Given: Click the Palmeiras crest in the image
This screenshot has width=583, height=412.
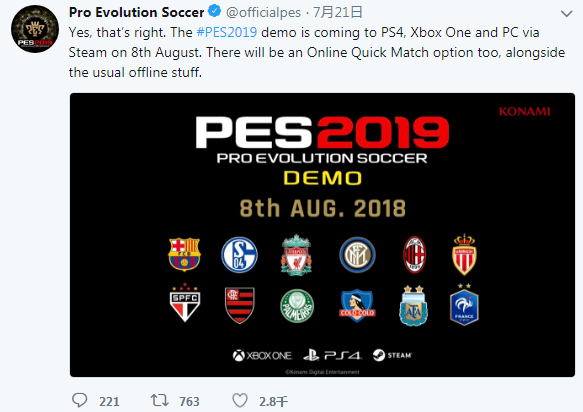Looking at the screenshot, I should pyautogui.click(x=297, y=306).
